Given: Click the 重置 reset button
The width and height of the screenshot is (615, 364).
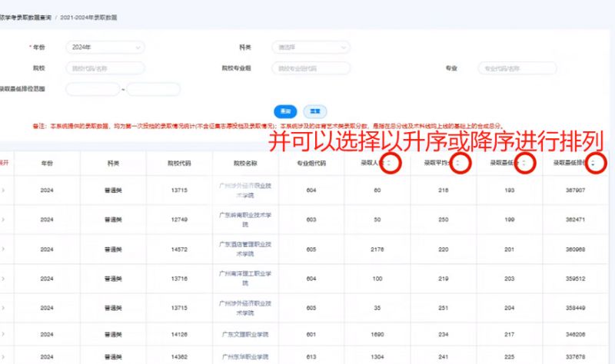Looking at the screenshot, I should [314, 111].
